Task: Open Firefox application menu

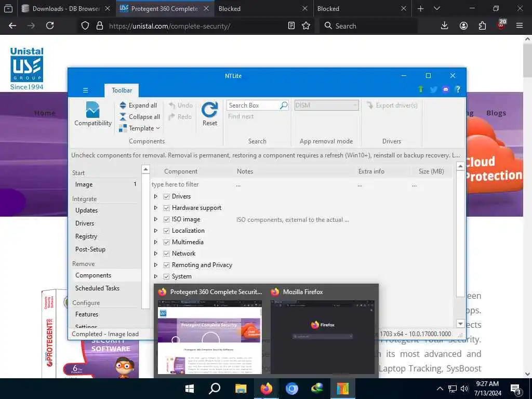Action: pos(520,26)
